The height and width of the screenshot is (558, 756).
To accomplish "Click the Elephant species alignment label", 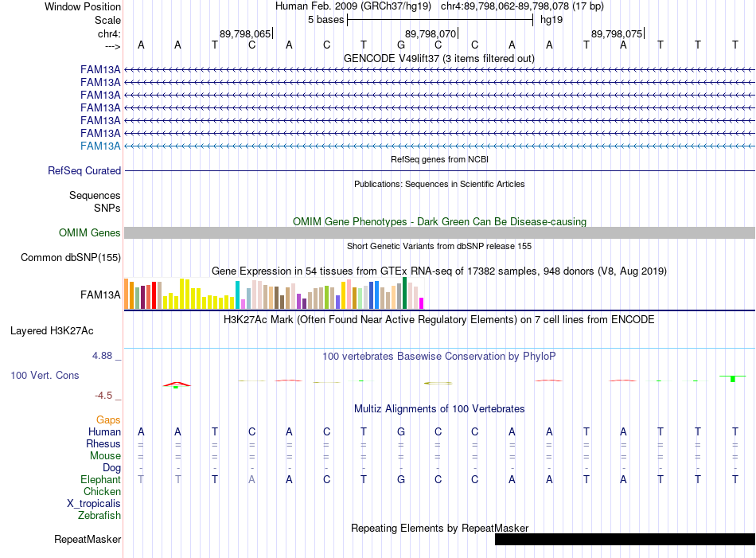I will pos(101,479).
